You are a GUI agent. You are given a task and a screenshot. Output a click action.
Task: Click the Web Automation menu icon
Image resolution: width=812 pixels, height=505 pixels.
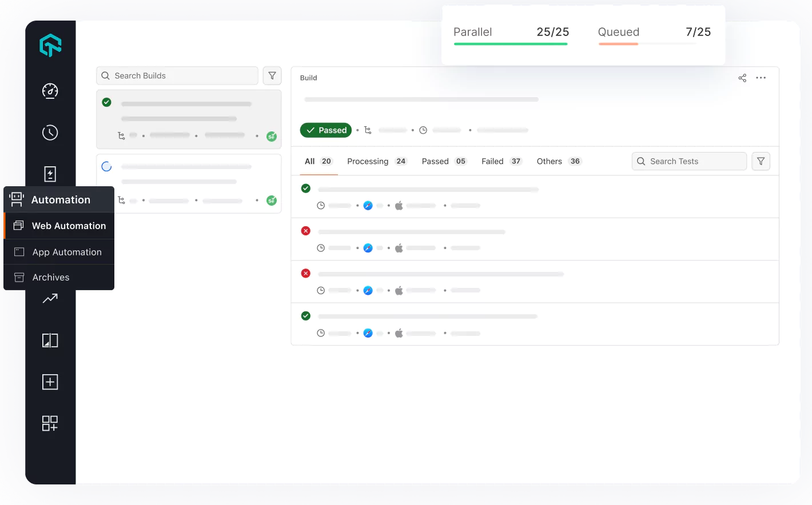point(19,226)
